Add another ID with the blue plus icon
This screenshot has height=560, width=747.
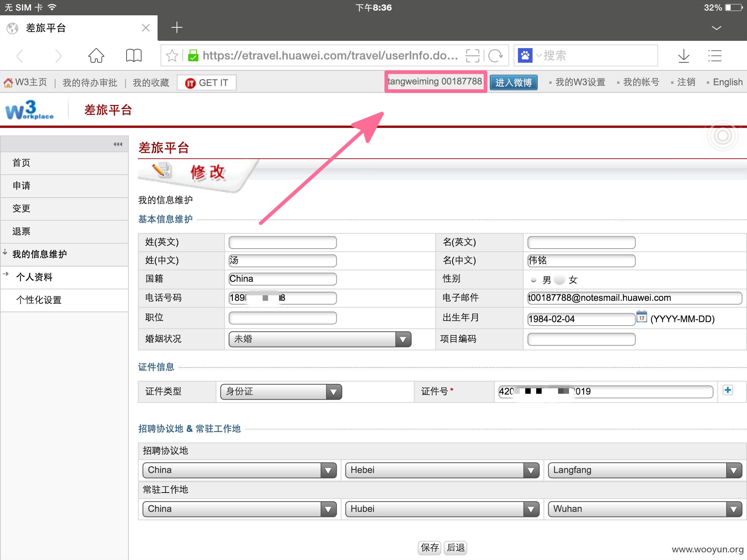pyautogui.click(x=728, y=390)
